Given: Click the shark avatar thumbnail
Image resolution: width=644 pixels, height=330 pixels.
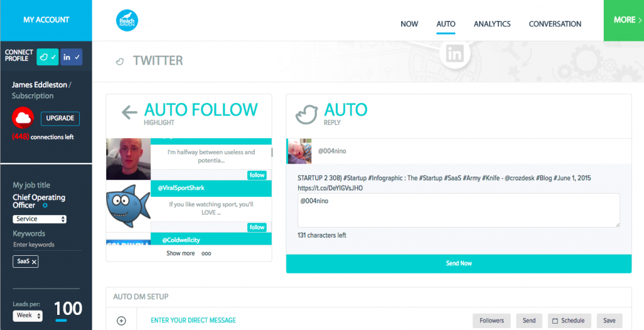Looking at the screenshot, I should click(x=128, y=206).
